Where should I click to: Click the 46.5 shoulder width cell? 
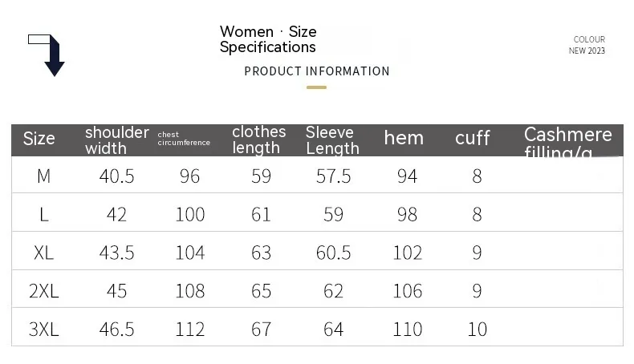(116, 329)
